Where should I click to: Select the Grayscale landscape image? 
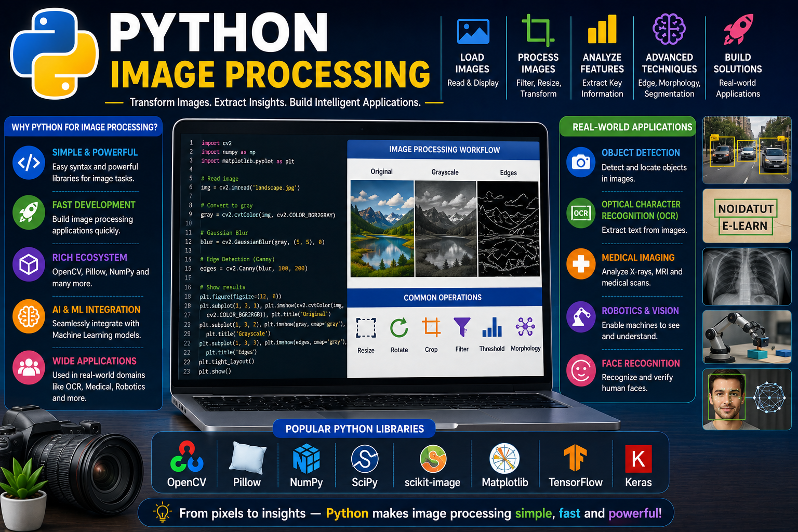click(x=446, y=228)
